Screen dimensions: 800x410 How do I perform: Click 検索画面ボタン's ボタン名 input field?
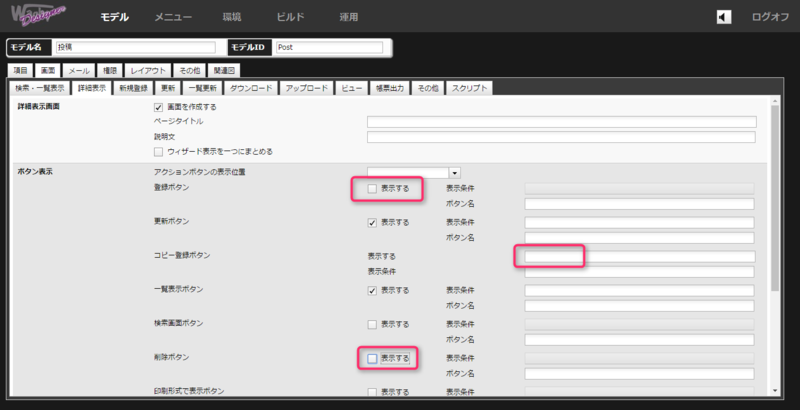tap(639, 340)
